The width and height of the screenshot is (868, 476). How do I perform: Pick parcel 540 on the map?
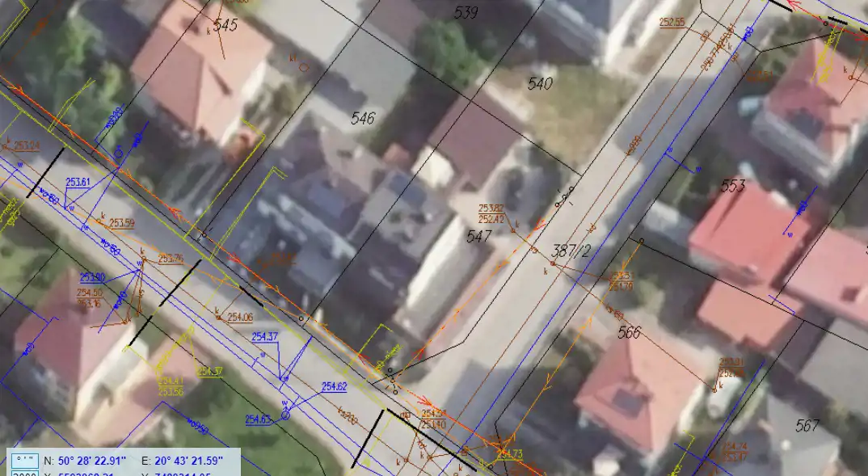click(x=540, y=83)
